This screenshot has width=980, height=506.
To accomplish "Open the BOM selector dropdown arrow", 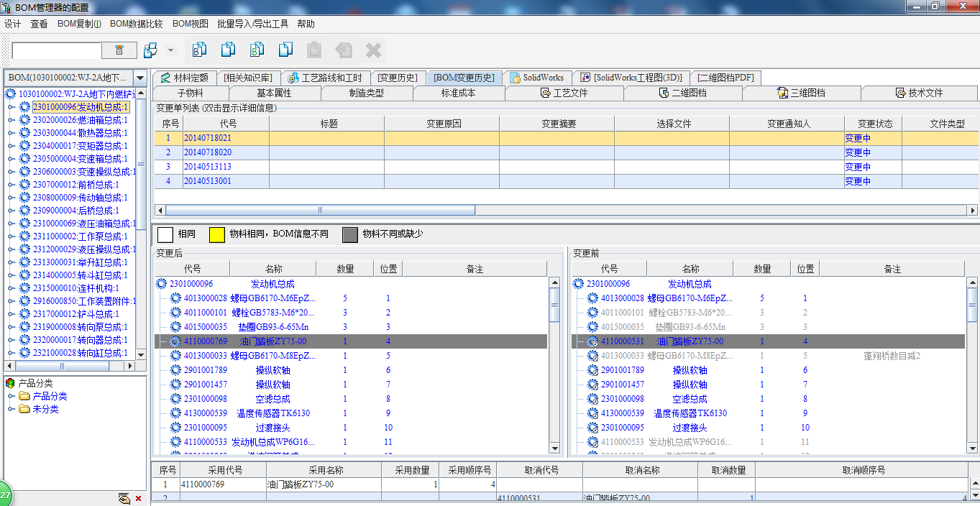I will click(x=140, y=78).
